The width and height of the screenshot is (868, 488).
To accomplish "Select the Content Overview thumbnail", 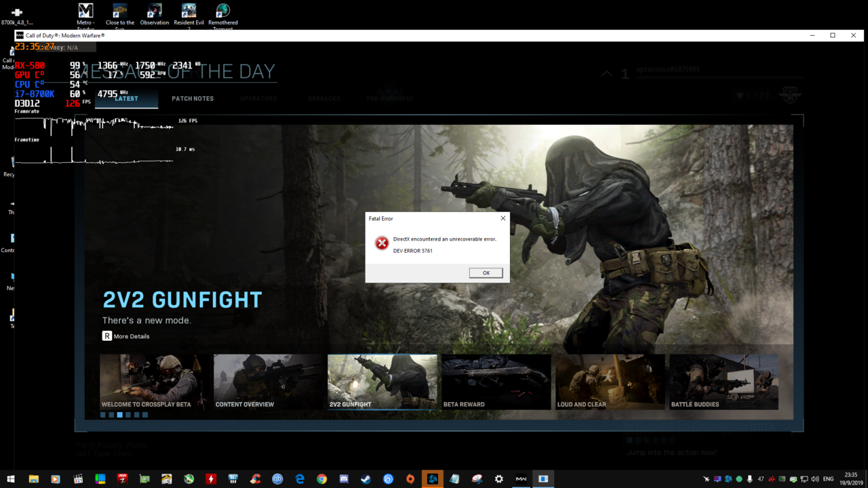I will point(269,382).
